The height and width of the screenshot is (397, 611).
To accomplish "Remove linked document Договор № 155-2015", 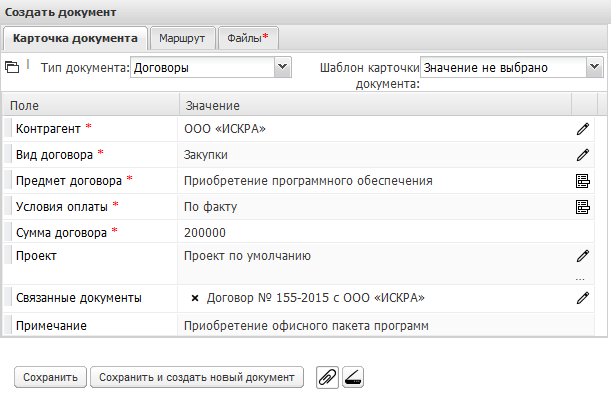I will (195, 298).
